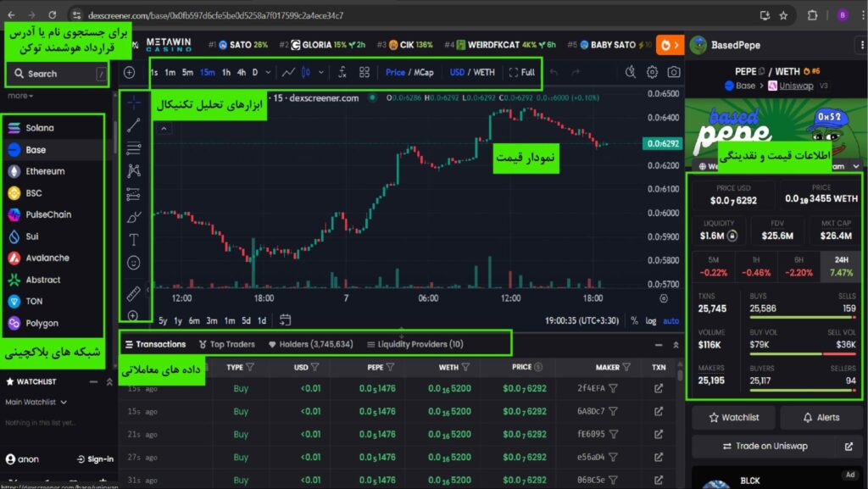Toggle auto scale on chart

pyautogui.click(x=671, y=321)
